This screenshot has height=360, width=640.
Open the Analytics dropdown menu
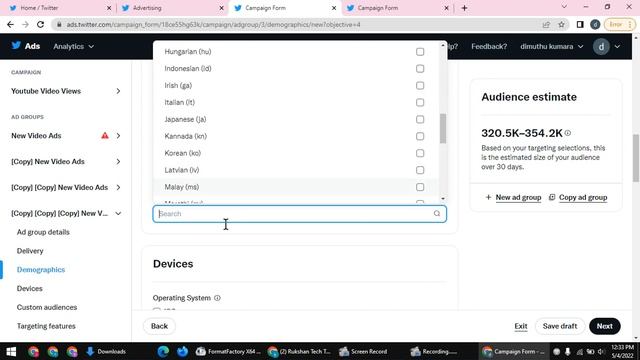[73, 47]
